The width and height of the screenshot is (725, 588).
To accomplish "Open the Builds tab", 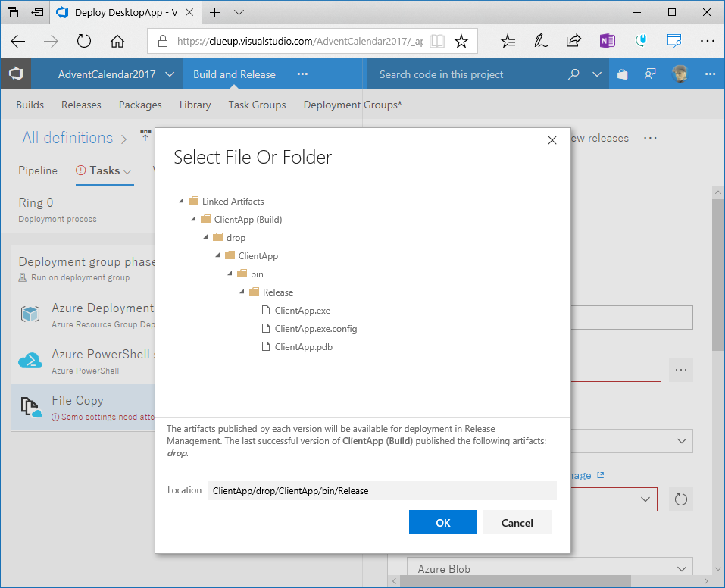I will point(30,105).
